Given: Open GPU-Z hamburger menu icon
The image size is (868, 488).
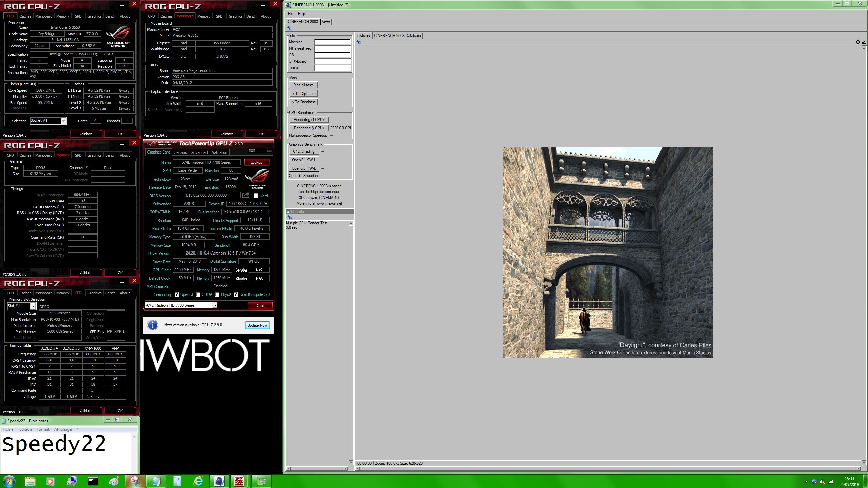Looking at the screenshot, I should (x=269, y=150).
